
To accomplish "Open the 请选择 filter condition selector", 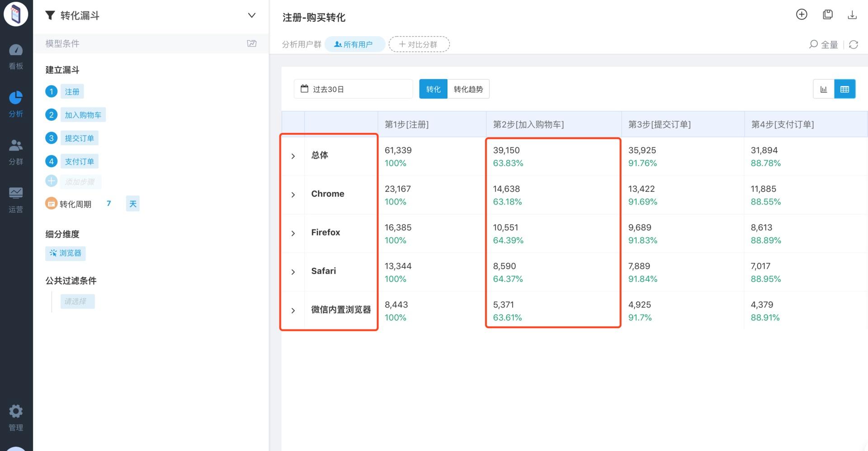I will coord(77,301).
